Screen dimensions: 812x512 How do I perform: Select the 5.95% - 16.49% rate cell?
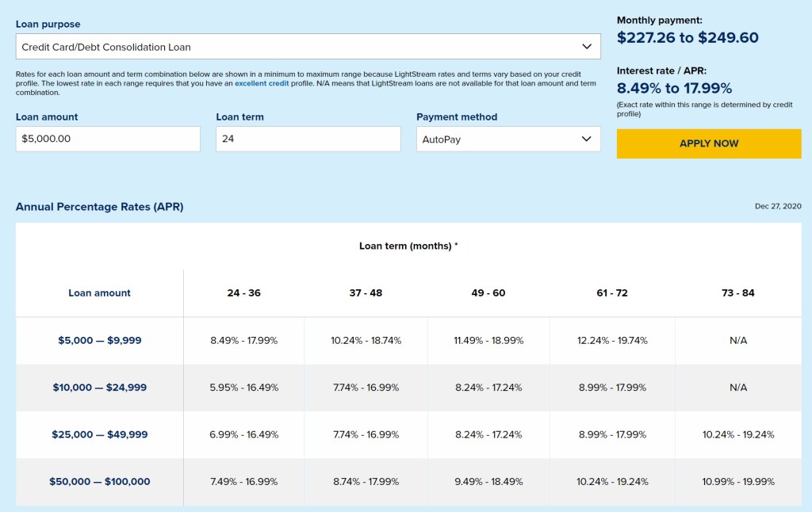244,388
